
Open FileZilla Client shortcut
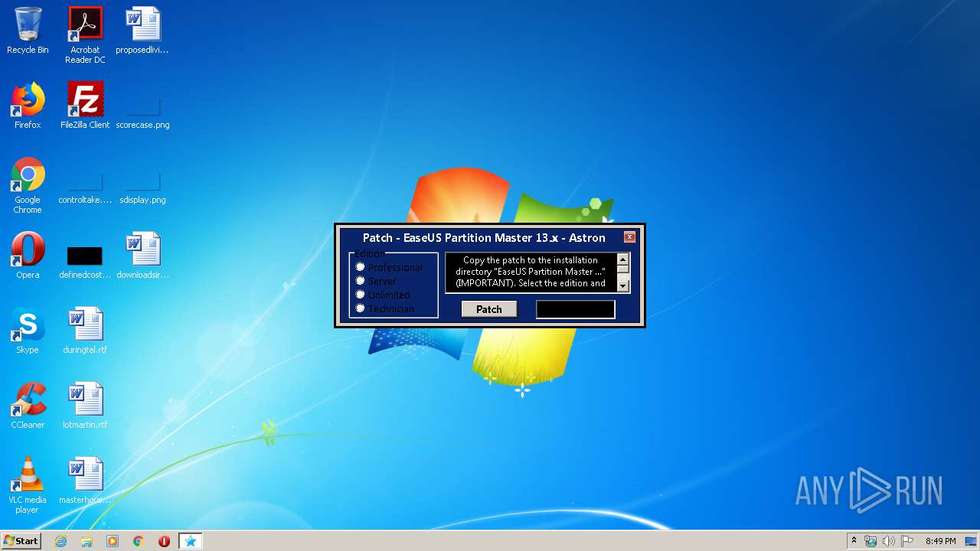[85, 106]
